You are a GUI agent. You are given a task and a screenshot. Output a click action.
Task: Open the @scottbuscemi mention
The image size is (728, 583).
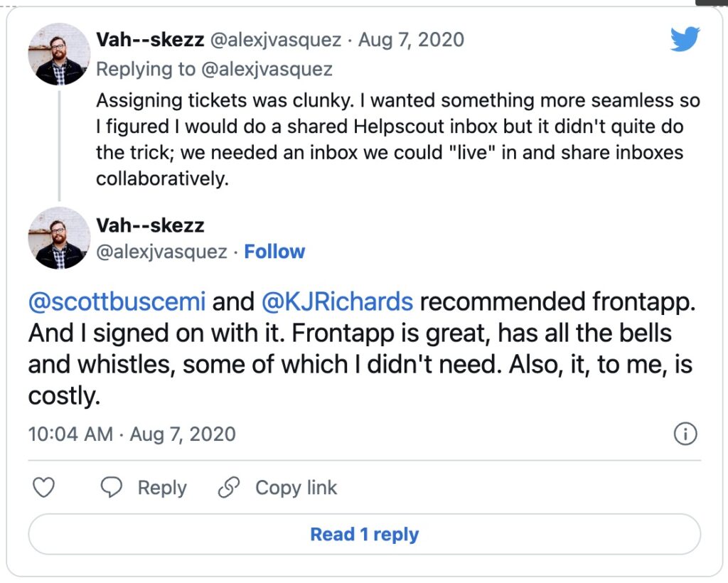(x=117, y=301)
